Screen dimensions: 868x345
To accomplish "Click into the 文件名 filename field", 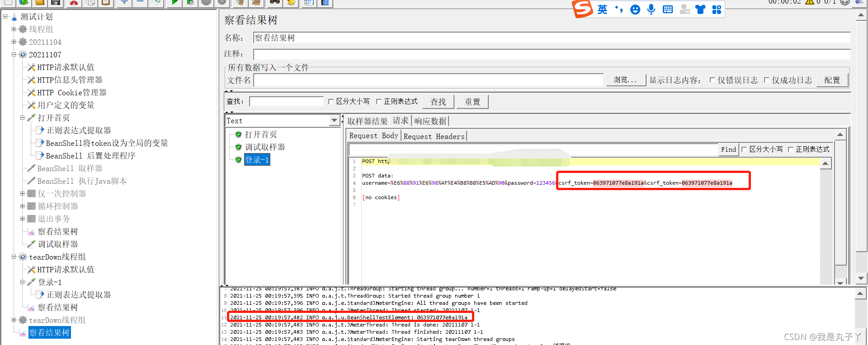I will click(x=429, y=80).
